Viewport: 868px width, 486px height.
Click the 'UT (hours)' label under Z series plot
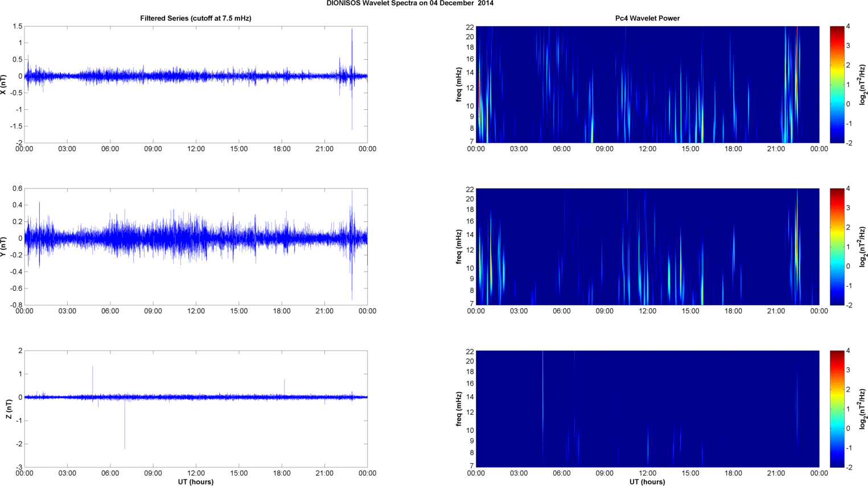click(x=196, y=481)
